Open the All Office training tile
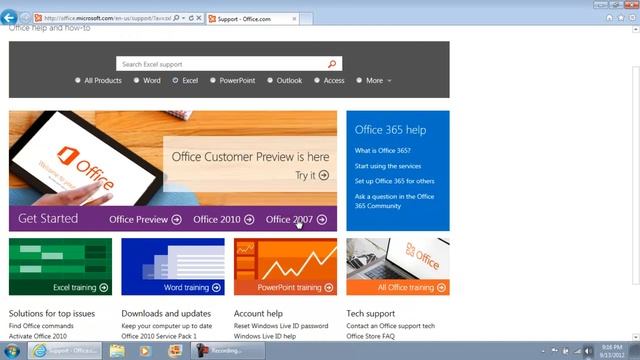 click(398, 267)
